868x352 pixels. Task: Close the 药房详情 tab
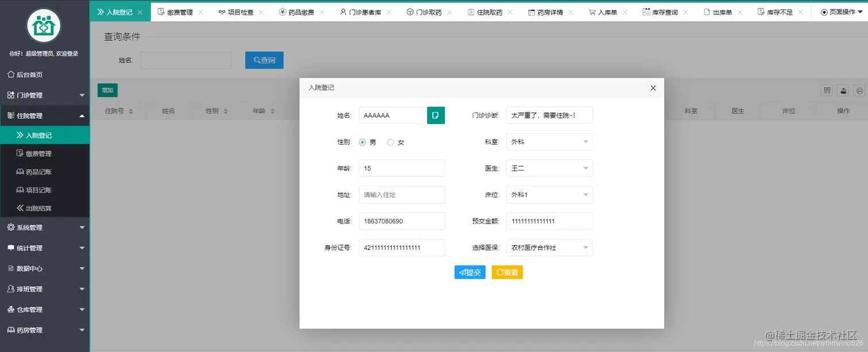pos(572,12)
